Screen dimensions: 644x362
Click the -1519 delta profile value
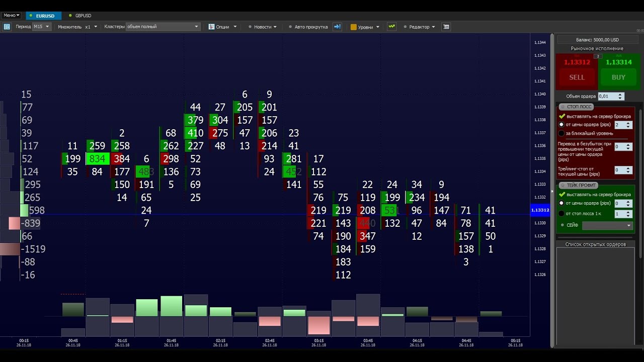coord(33,249)
